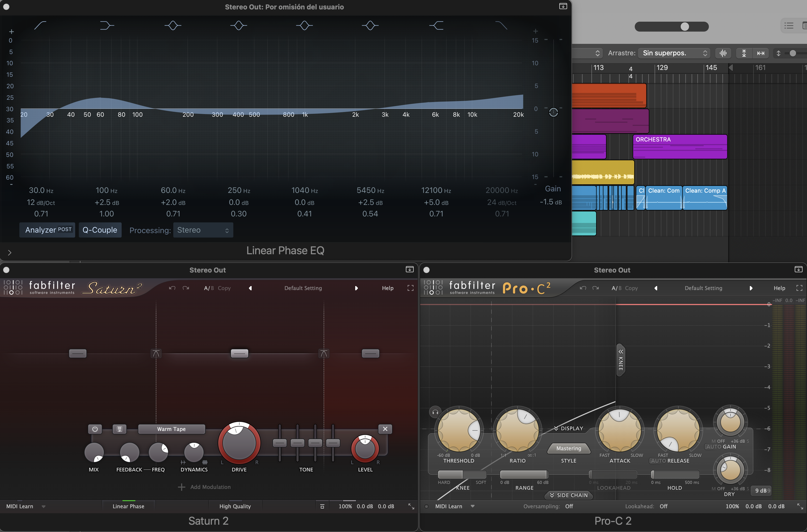Viewport: 807px width, 532px height.
Task: Collapse the DISPLAY section in Pro-C 2
Action: point(568,429)
